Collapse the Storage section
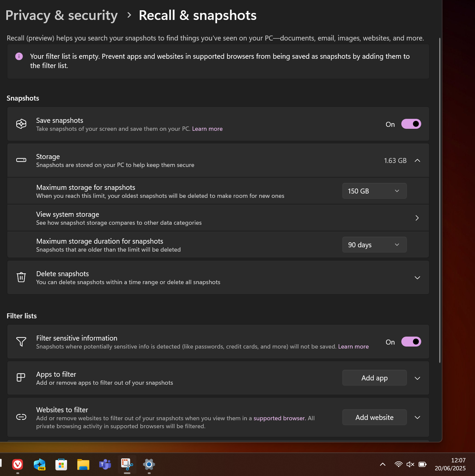 (417, 161)
